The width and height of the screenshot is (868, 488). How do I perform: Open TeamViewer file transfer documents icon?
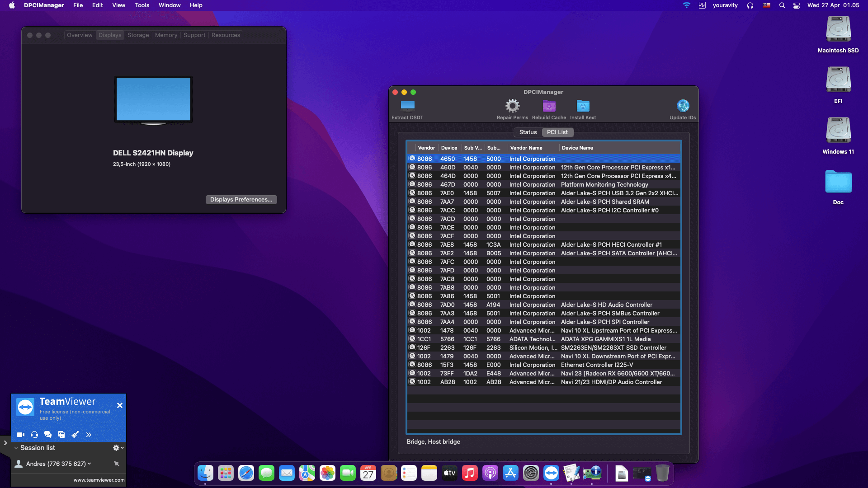tap(61, 435)
